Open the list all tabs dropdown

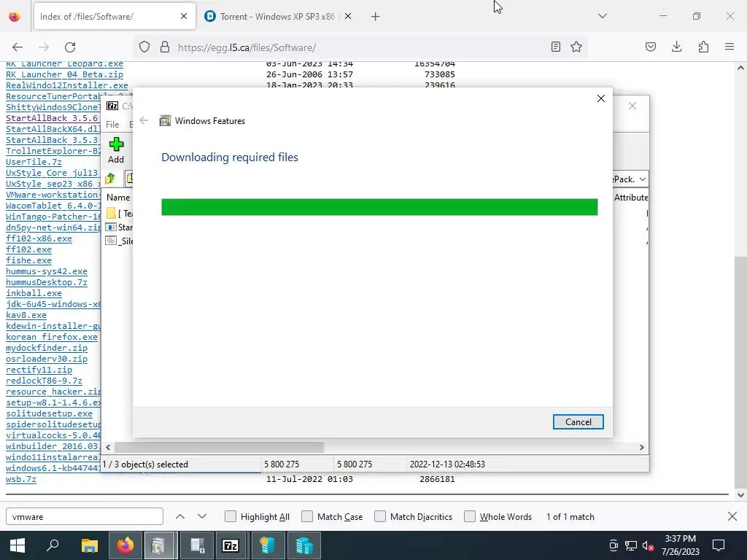click(603, 16)
